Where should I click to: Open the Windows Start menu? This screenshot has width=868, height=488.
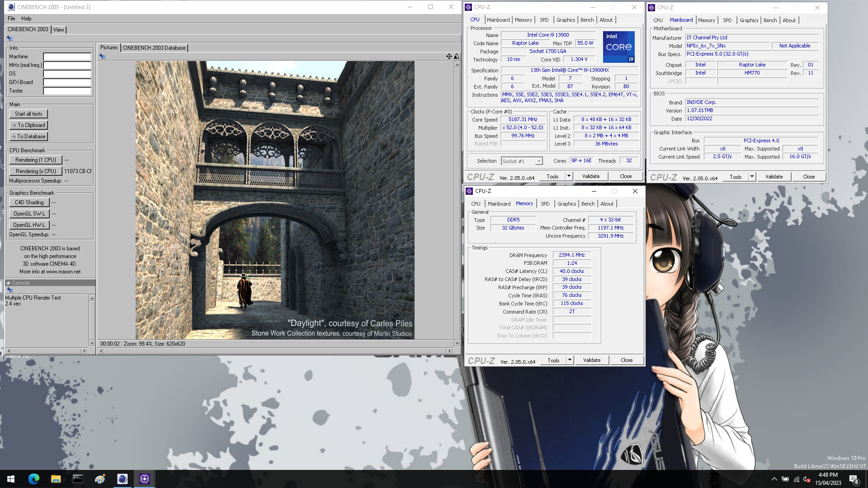[11, 479]
